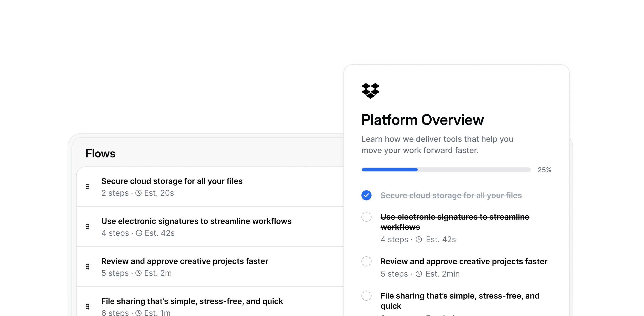Click drag handle next to File sharing flow

point(88,307)
